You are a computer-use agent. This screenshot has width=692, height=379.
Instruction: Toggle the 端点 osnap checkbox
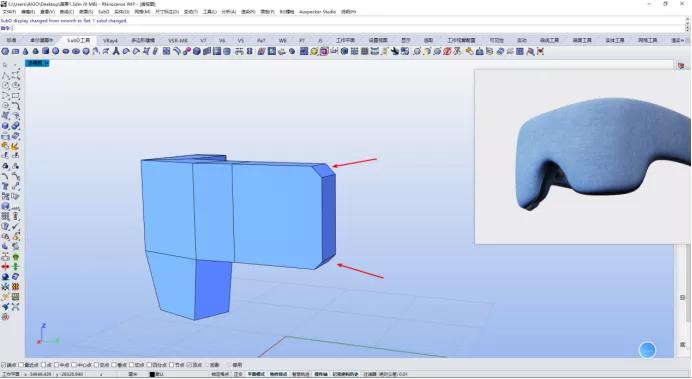click(4, 365)
